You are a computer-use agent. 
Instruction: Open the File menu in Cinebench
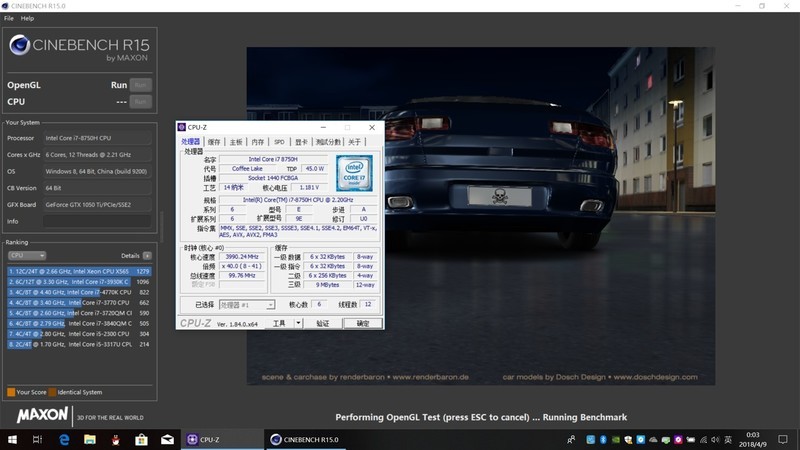coord(8,18)
